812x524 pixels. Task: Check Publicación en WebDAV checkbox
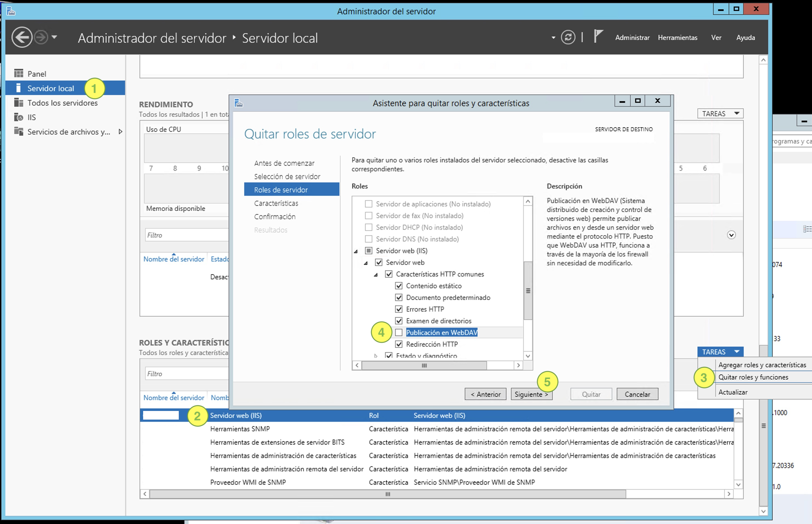coord(399,332)
